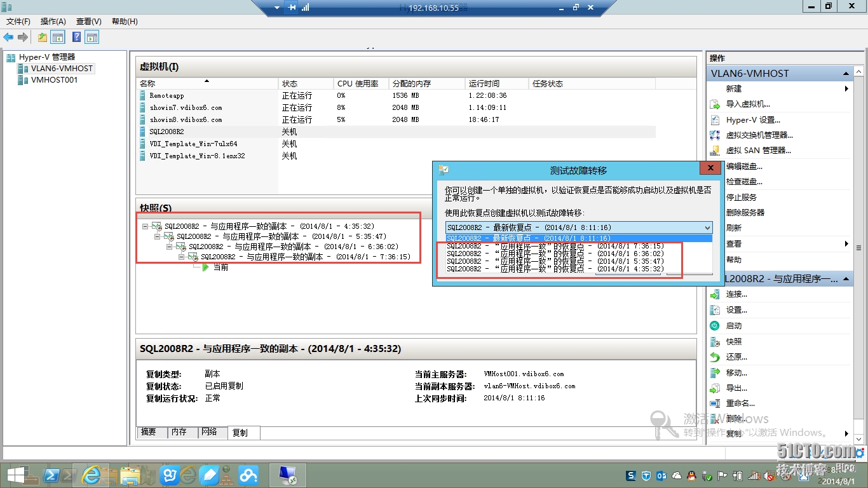
Task: Open the 帮助(H) menu in menu bar
Action: (125, 22)
